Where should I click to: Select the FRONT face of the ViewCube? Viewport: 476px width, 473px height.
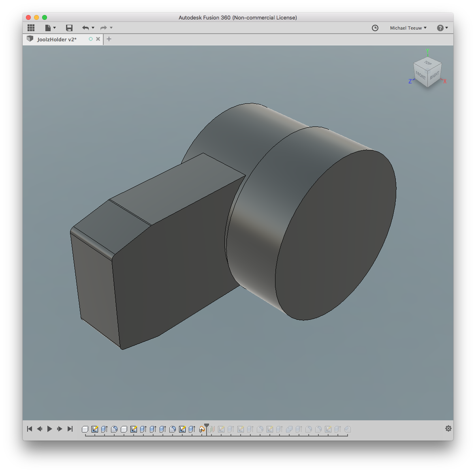click(x=421, y=75)
